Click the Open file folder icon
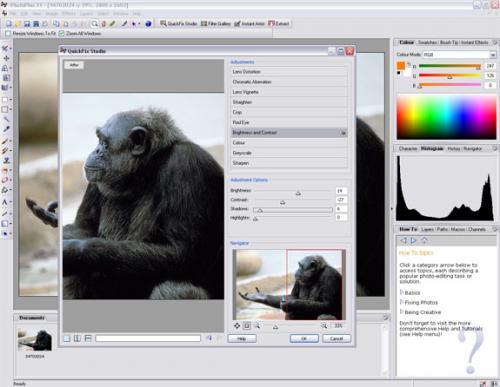The height and width of the screenshot is (387, 500). [18, 24]
